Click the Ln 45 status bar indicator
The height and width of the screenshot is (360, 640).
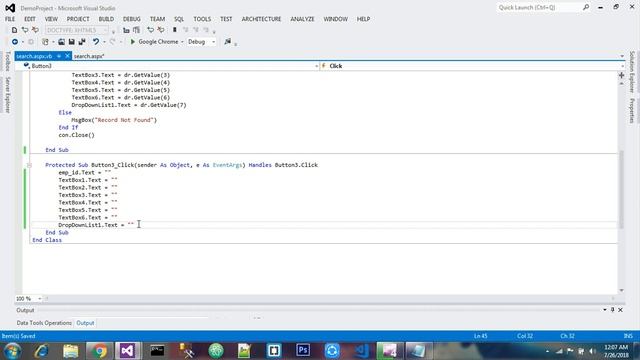tap(480, 336)
